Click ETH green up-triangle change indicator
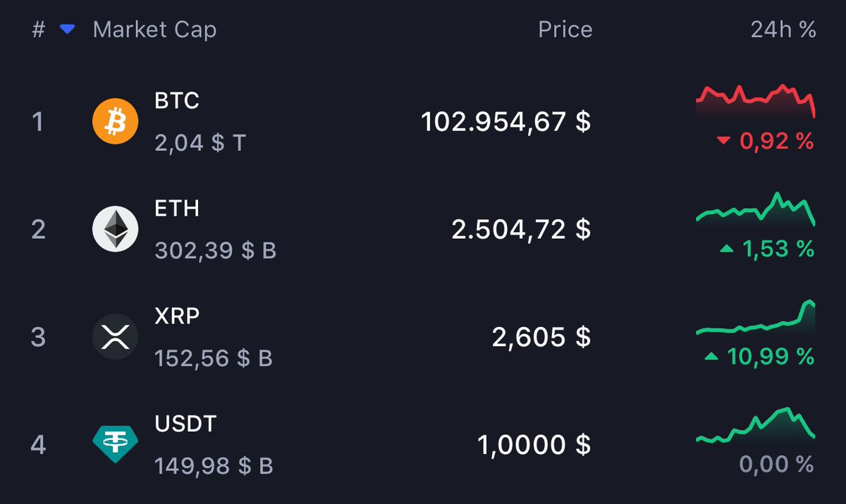The image size is (846, 504). coord(726,249)
